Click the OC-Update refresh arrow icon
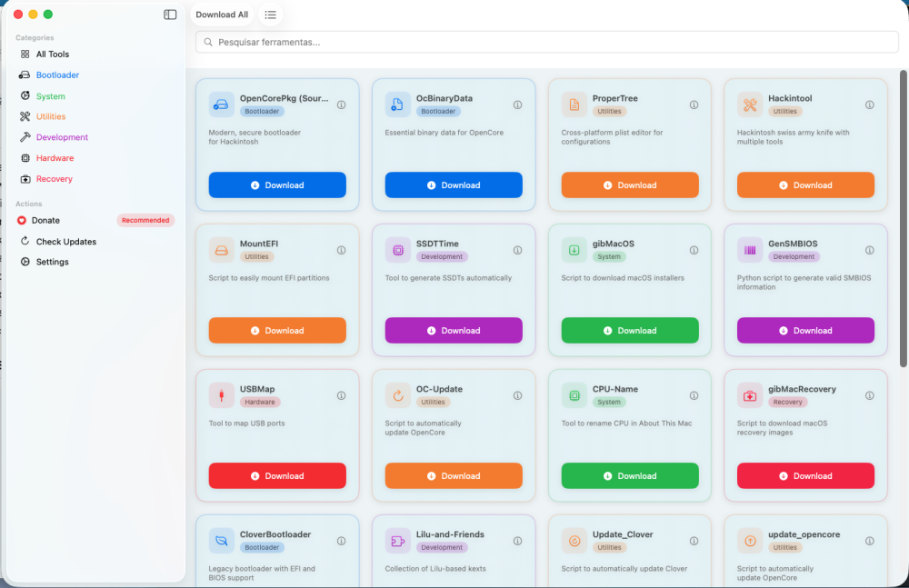The width and height of the screenshot is (909, 588). click(x=398, y=395)
